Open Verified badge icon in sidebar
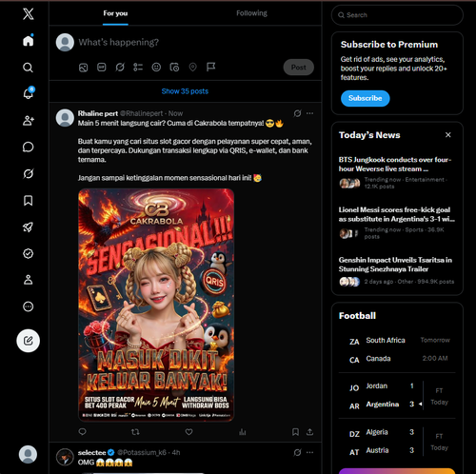Viewport: 476px width, 474px height. tap(29, 253)
